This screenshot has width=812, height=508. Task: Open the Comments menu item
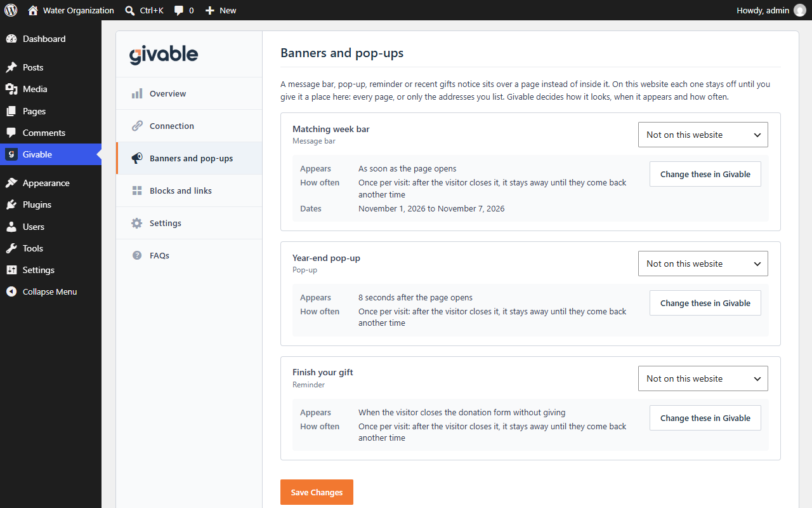[51, 133]
